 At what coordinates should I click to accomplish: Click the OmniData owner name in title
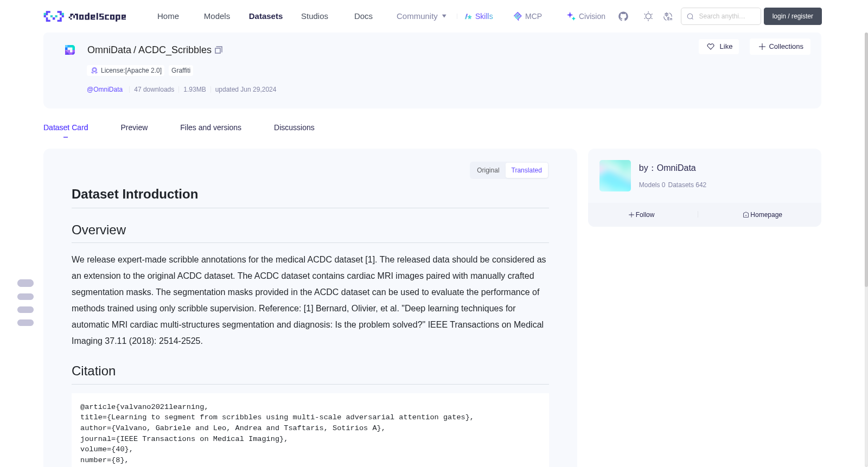pyautogui.click(x=109, y=50)
